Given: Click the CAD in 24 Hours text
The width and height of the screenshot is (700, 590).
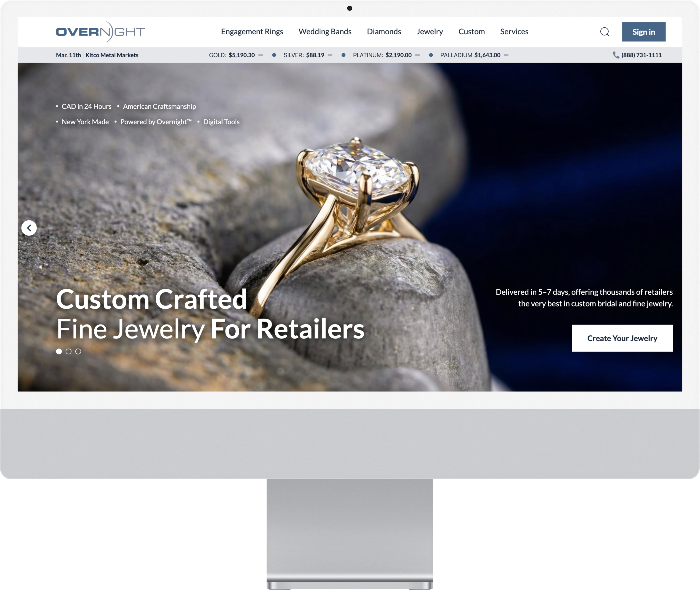Looking at the screenshot, I should point(87,106).
